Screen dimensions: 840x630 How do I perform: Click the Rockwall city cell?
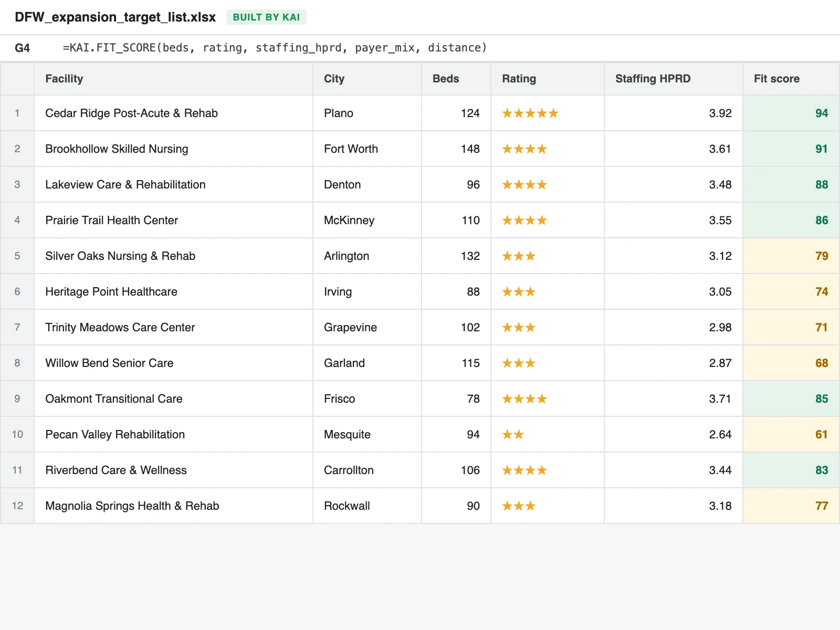point(367,506)
